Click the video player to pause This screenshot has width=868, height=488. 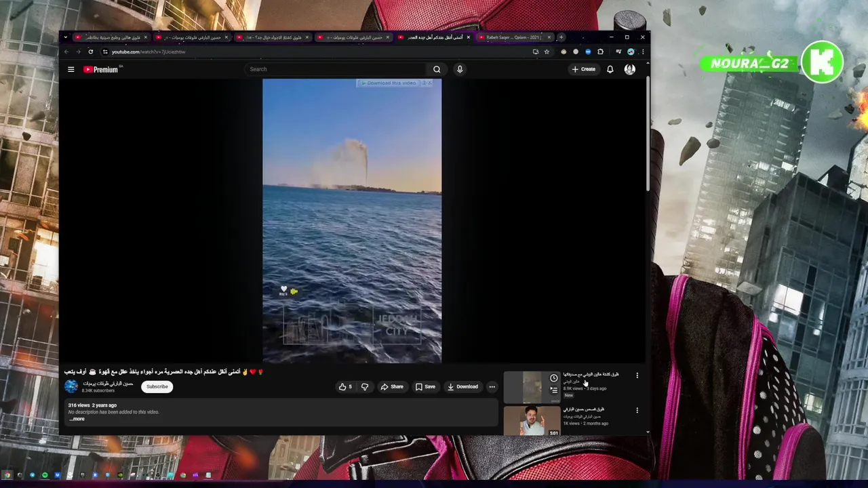pos(352,220)
